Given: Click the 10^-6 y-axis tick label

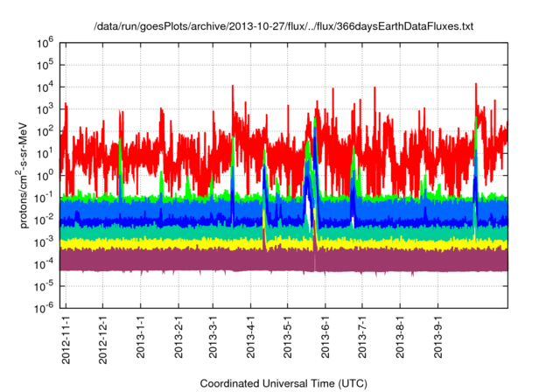Looking at the screenshot, I should pyautogui.click(x=44, y=308).
